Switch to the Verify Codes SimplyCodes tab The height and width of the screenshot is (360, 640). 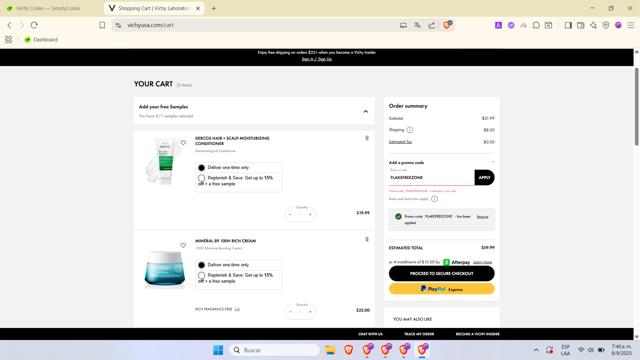(48, 8)
